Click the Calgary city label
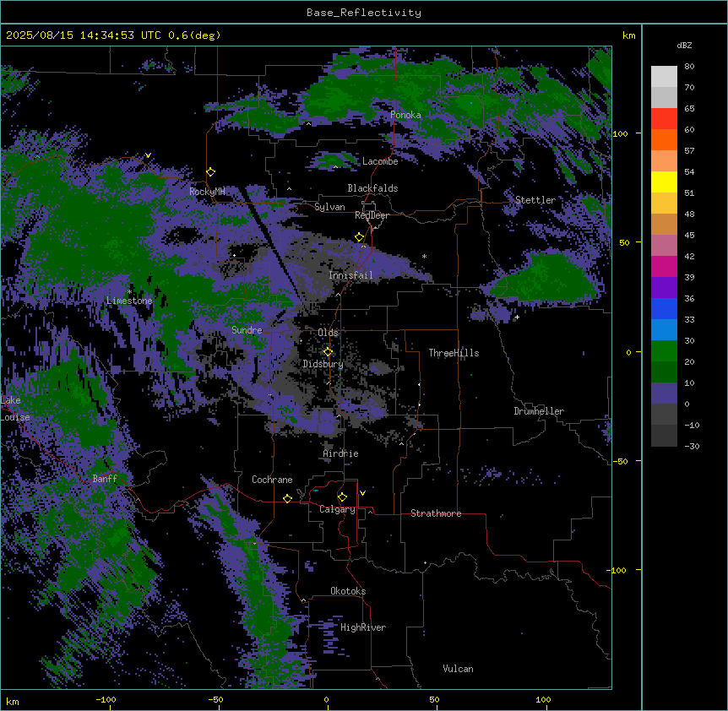Viewport: 728px width, 711px height. tap(337, 509)
